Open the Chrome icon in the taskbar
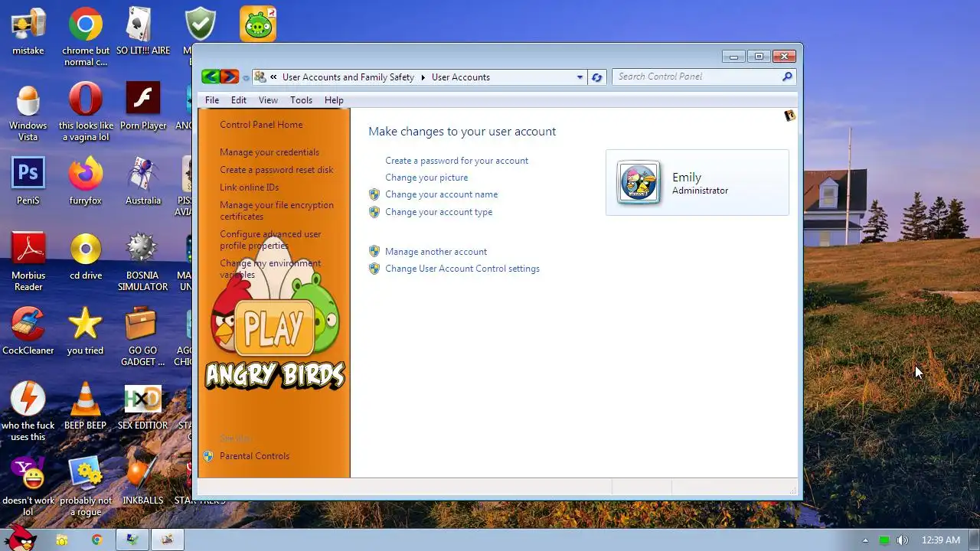Viewport: 980px width, 551px height. 96,540
